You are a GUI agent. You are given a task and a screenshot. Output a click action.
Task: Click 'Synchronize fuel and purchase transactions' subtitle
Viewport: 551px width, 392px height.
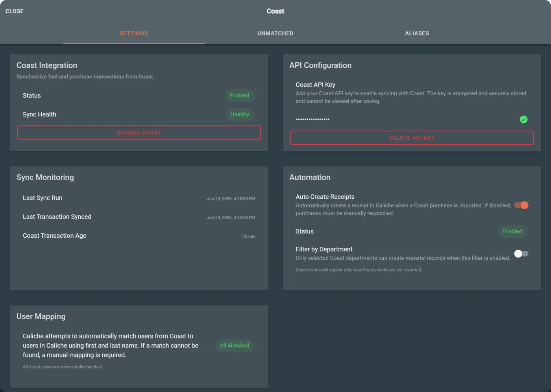coord(85,77)
